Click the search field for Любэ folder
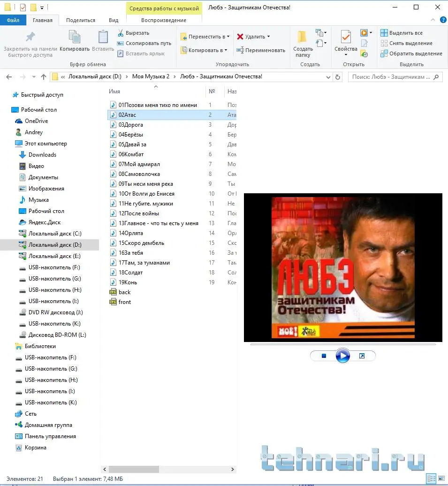The height and width of the screenshot is (486, 448). pyautogui.click(x=390, y=77)
